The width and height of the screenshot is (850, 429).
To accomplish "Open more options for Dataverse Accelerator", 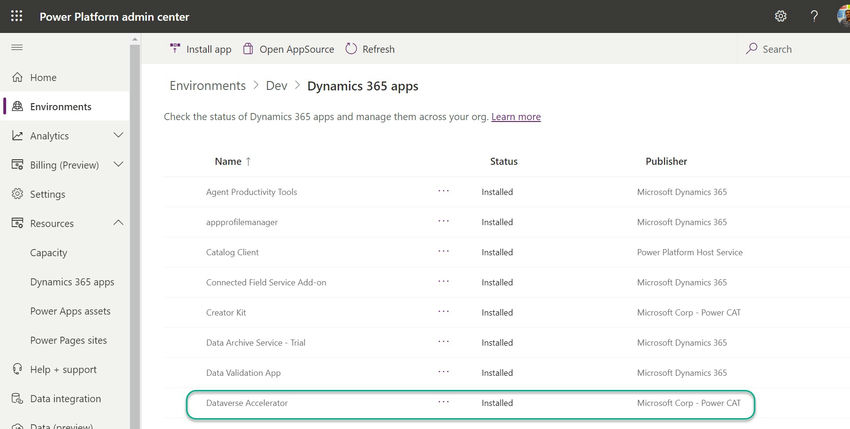I will pos(443,403).
